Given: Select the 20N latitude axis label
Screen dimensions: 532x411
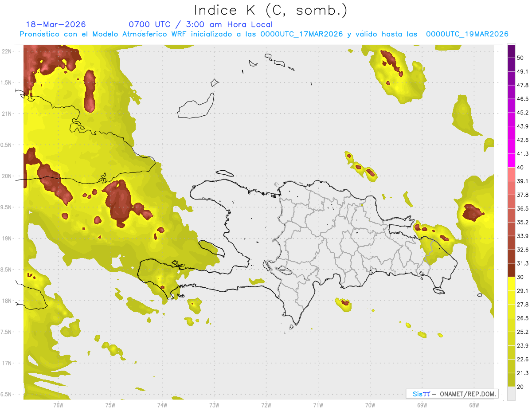Looking at the screenshot, I should [8, 176].
